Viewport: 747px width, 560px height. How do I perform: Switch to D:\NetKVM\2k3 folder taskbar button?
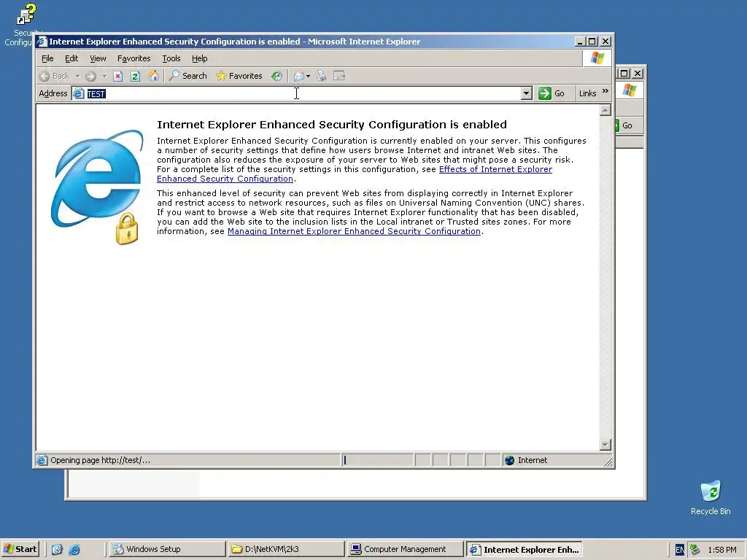286,549
